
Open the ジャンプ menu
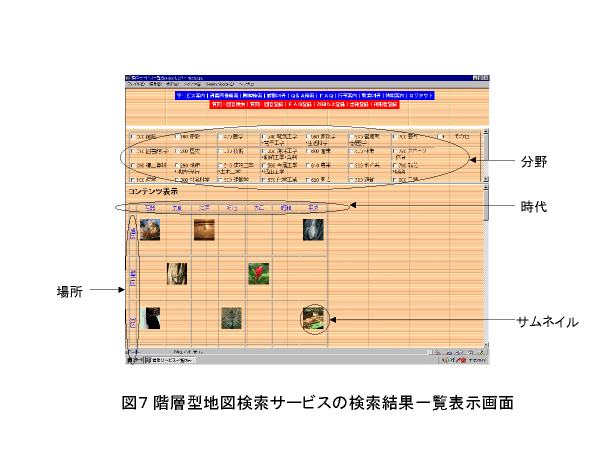(x=192, y=84)
